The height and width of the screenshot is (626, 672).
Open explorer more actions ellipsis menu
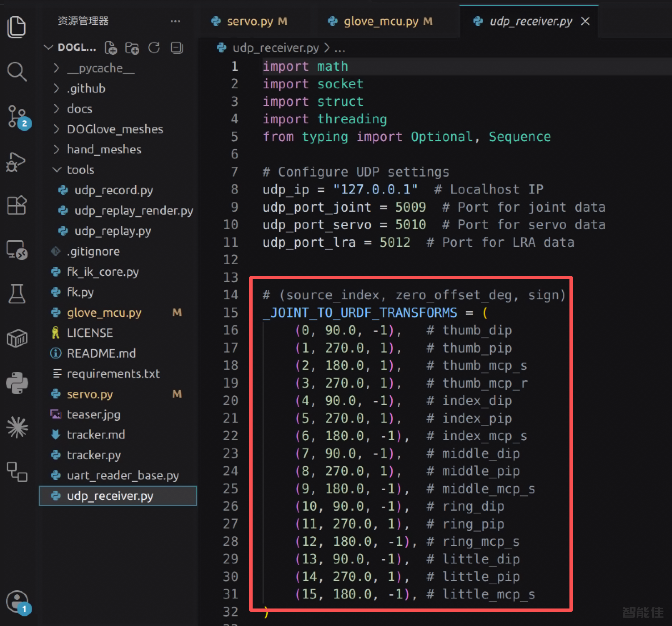(176, 21)
